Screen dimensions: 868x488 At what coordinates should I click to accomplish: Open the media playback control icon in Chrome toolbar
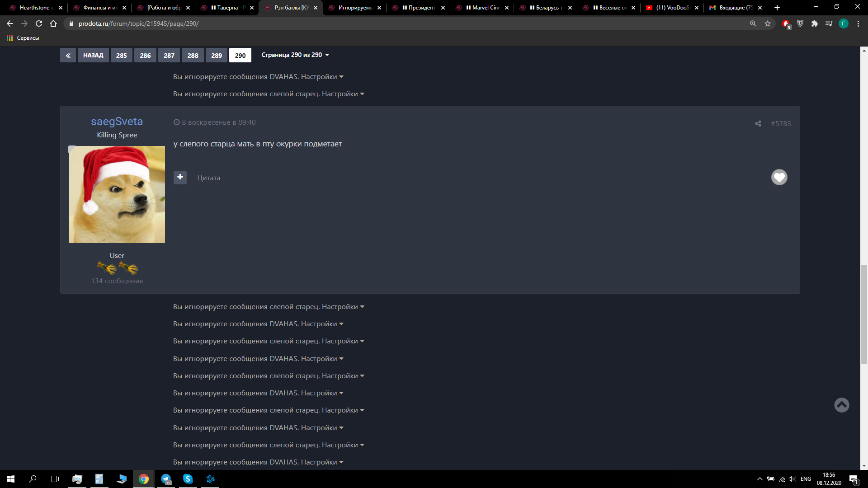[x=829, y=23]
